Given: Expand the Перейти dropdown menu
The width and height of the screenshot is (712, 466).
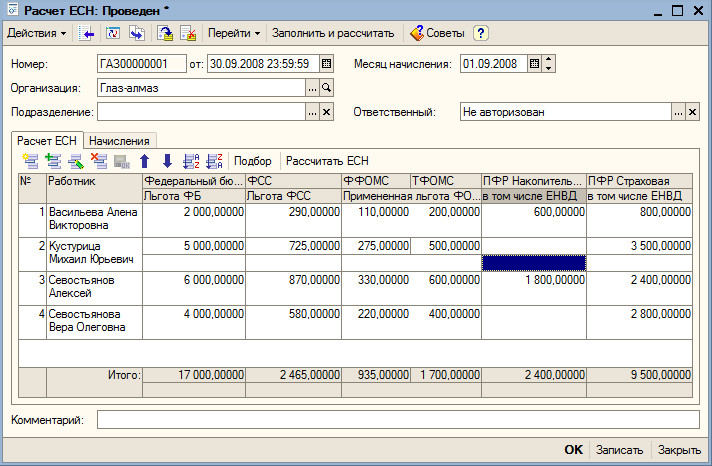Looking at the screenshot, I should pyautogui.click(x=234, y=33).
